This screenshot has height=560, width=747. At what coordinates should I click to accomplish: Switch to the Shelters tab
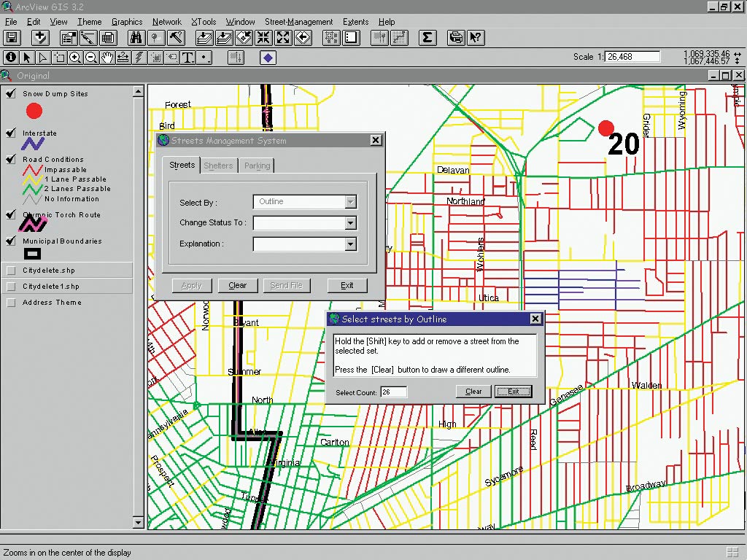pos(218,166)
